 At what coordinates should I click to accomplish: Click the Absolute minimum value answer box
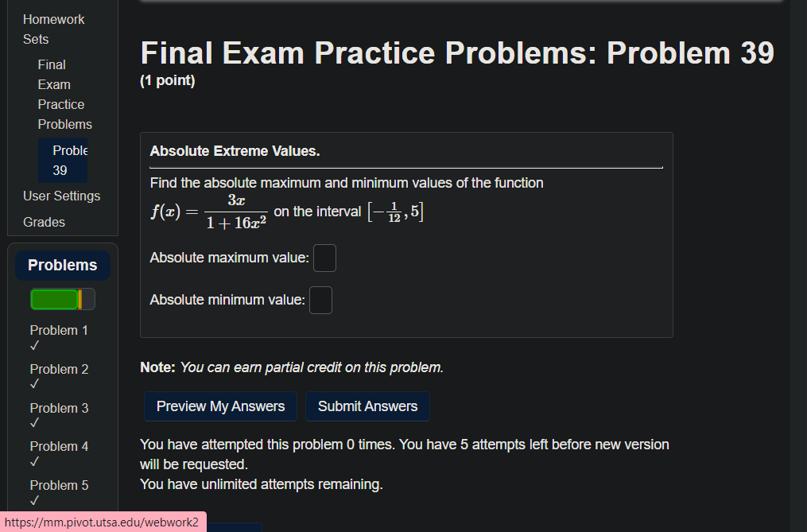[x=320, y=300]
